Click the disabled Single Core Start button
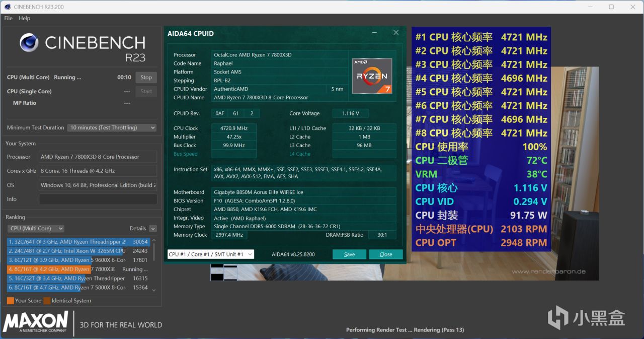Screen dimensions: 644x339 (x=146, y=91)
